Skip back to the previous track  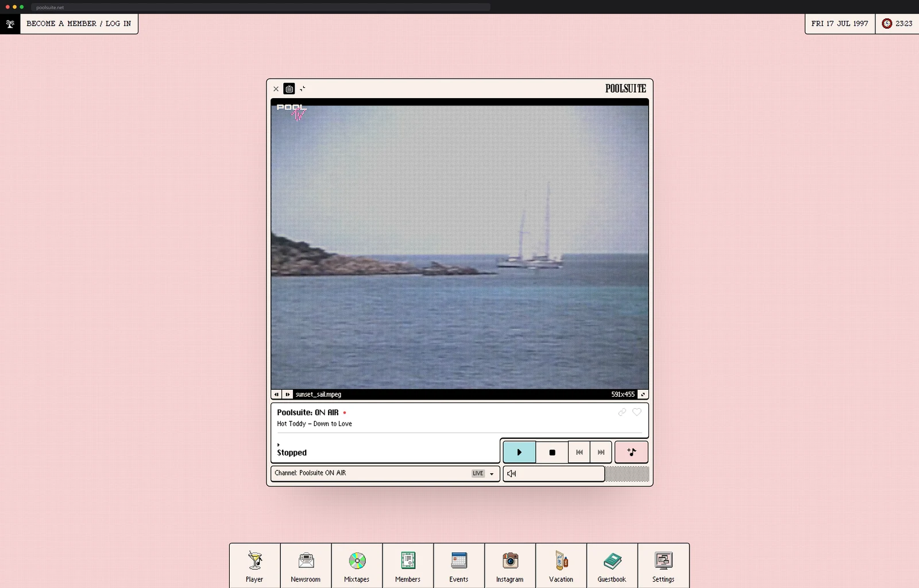pyautogui.click(x=580, y=452)
